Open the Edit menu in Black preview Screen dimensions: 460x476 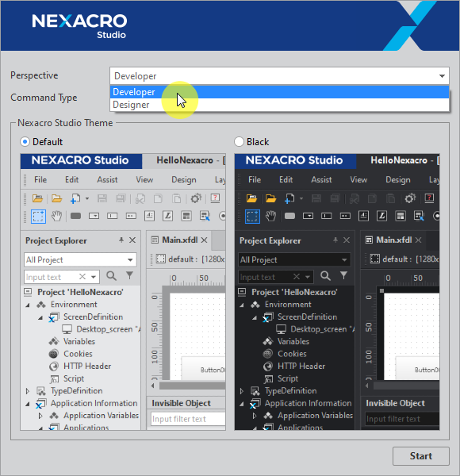coord(286,180)
